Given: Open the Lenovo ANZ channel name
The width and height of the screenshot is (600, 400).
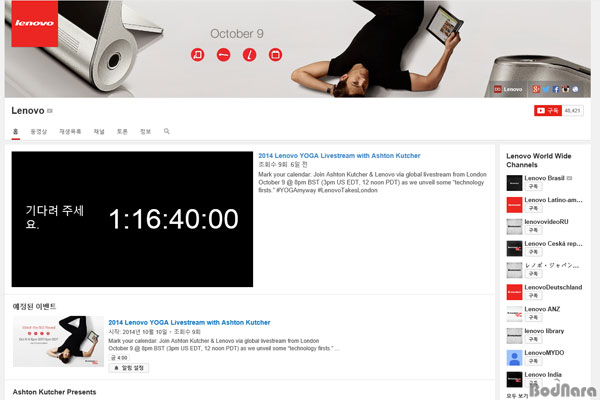Looking at the screenshot, I should [x=542, y=309].
